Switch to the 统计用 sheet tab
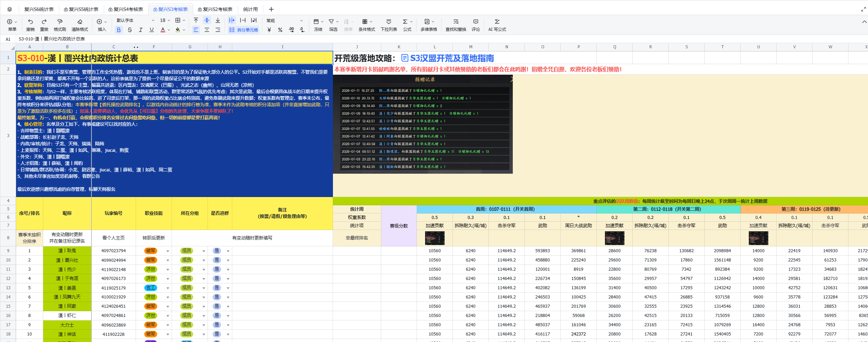Screen dimensions: 868x342 250,9
